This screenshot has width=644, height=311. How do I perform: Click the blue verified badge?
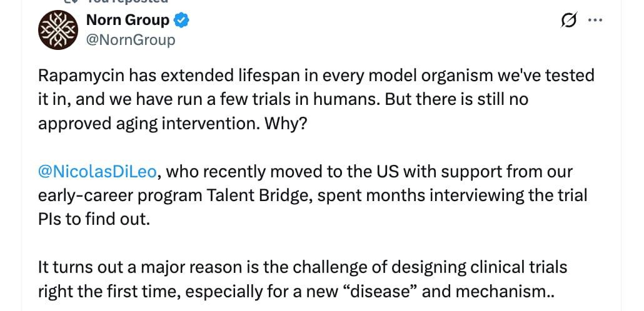pyautogui.click(x=182, y=21)
